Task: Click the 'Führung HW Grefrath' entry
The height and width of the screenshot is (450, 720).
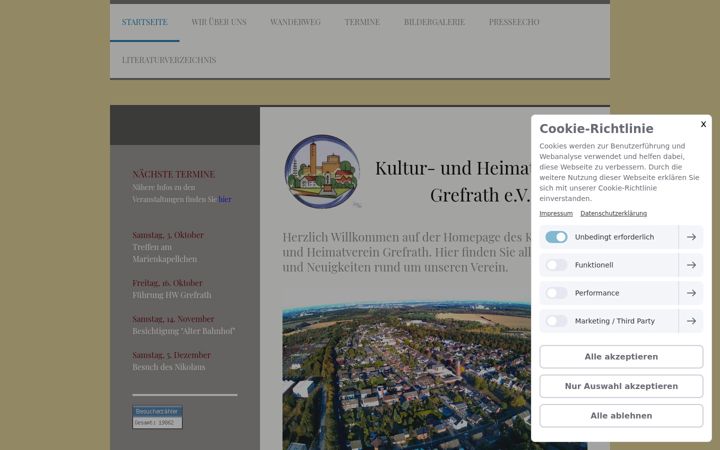Action: pyautogui.click(x=172, y=295)
